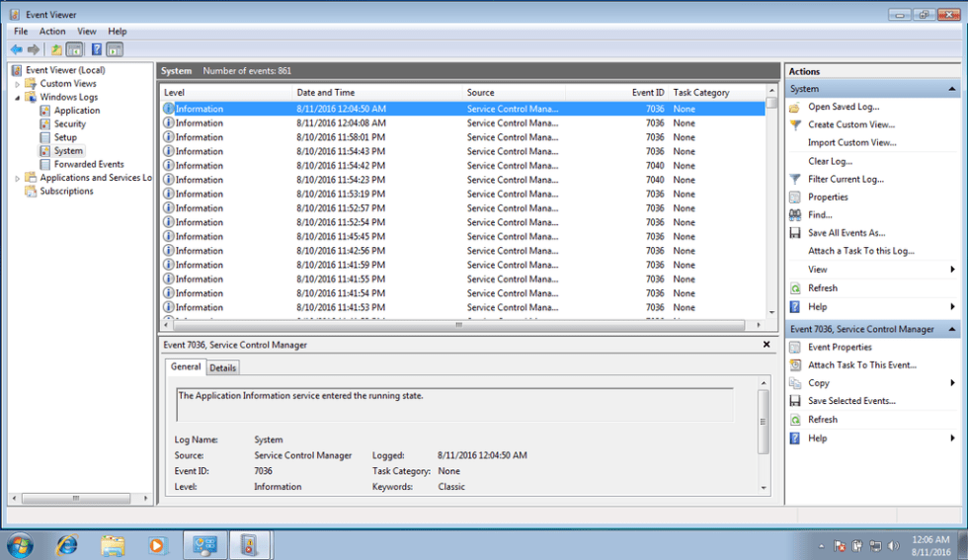Sort by the Date and Time column header
Image resolution: width=968 pixels, height=560 pixels.
click(x=326, y=93)
